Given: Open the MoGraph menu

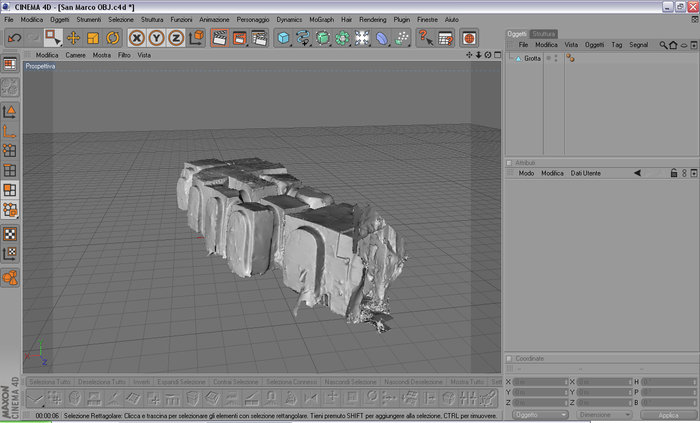Looking at the screenshot, I should pos(321,20).
